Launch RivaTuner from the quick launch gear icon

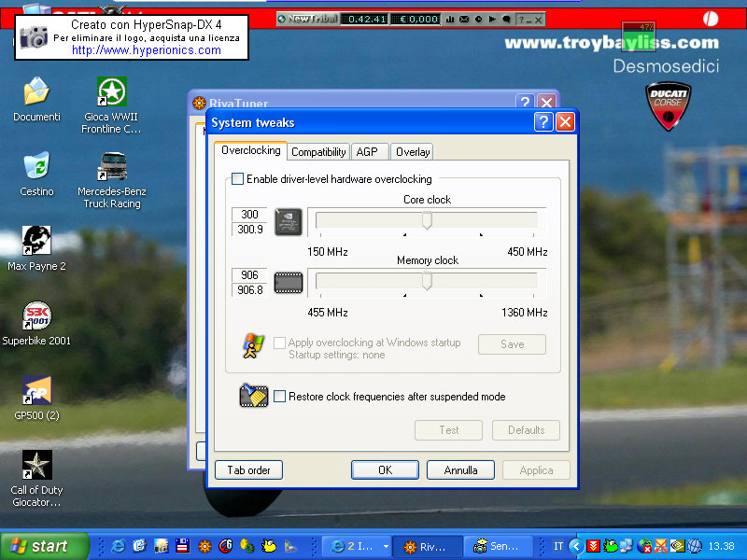(x=204, y=546)
